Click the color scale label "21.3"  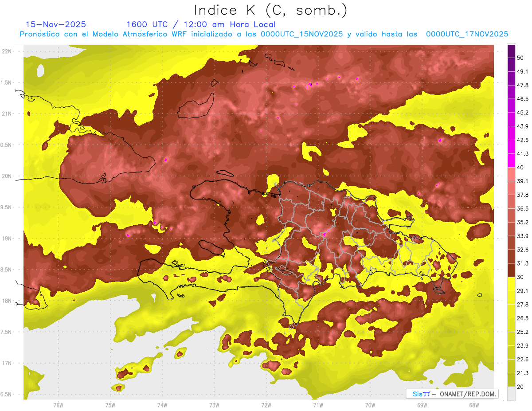click(523, 373)
